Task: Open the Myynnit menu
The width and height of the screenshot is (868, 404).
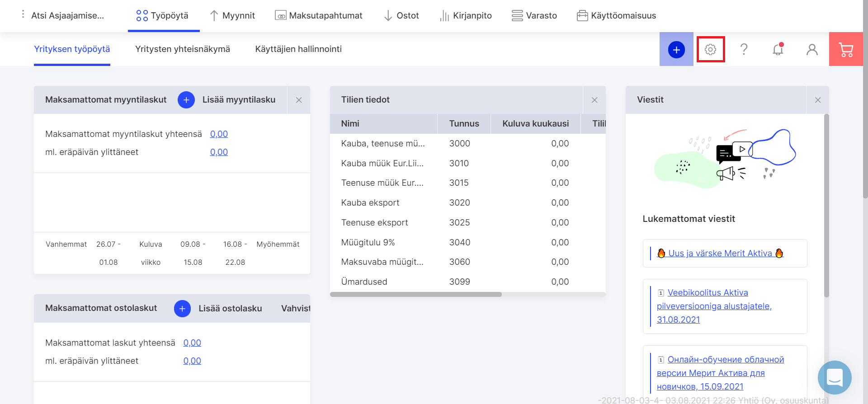Action: (232, 16)
